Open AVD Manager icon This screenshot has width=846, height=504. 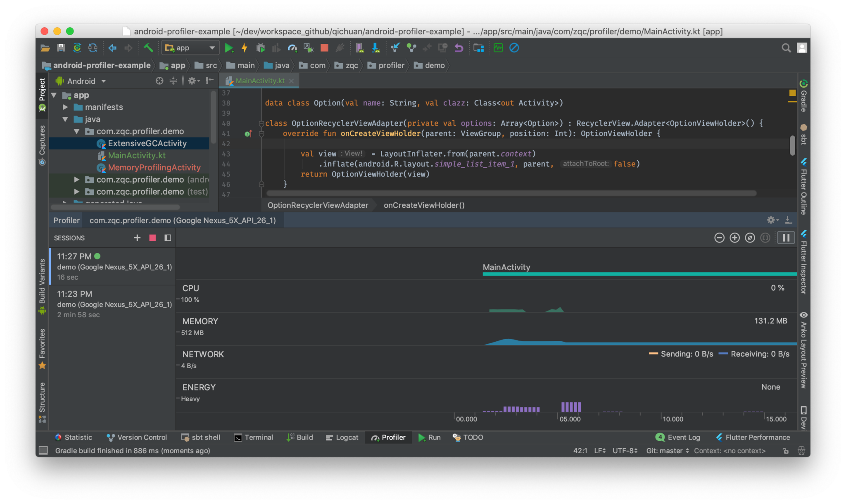point(359,48)
